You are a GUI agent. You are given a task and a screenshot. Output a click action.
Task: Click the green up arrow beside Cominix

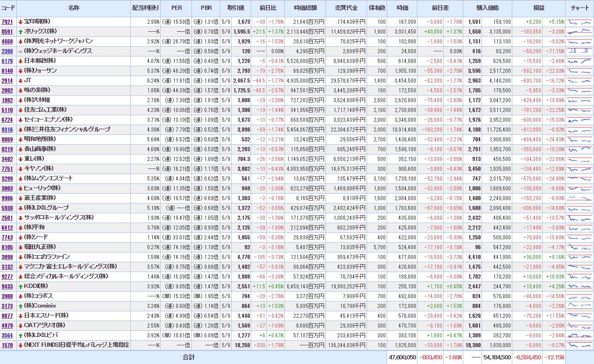[x=21, y=306]
